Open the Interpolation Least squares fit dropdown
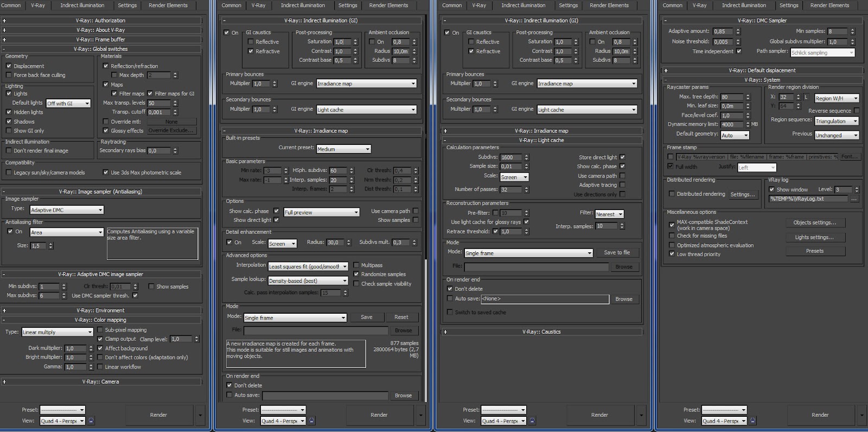The height and width of the screenshot is (432, 868). point(308,266)
